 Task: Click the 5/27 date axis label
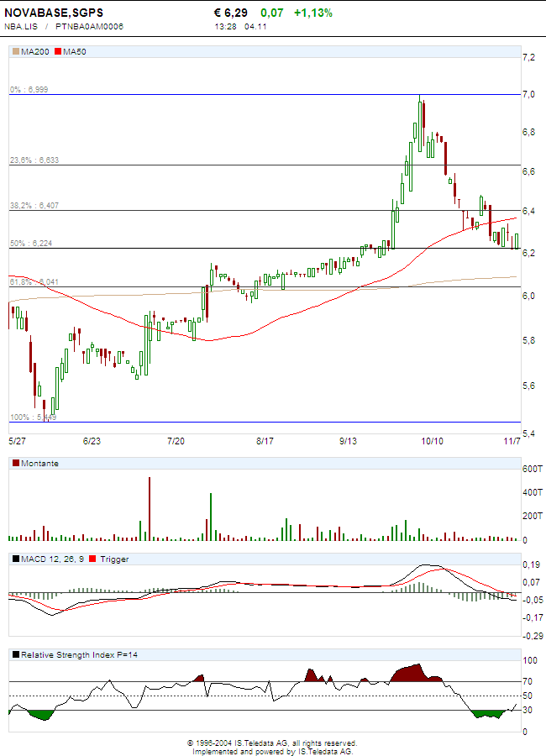(18, 441)
